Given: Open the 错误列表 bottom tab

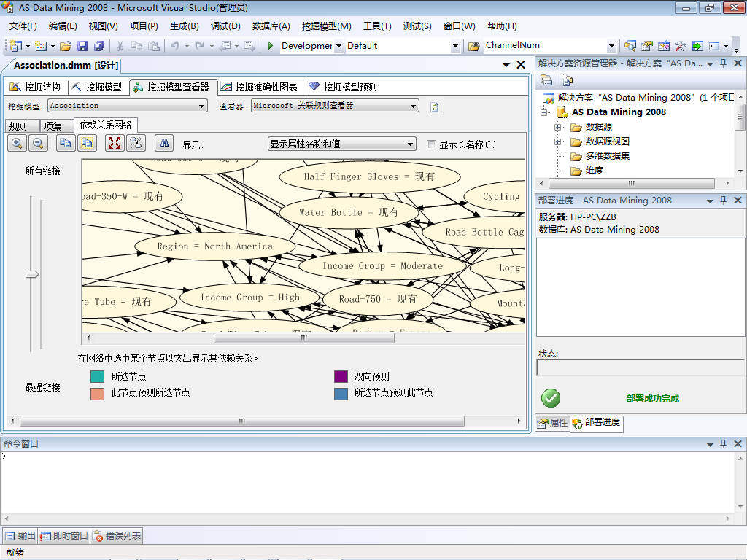Looking at the screenshot, I should pos(117,536).
